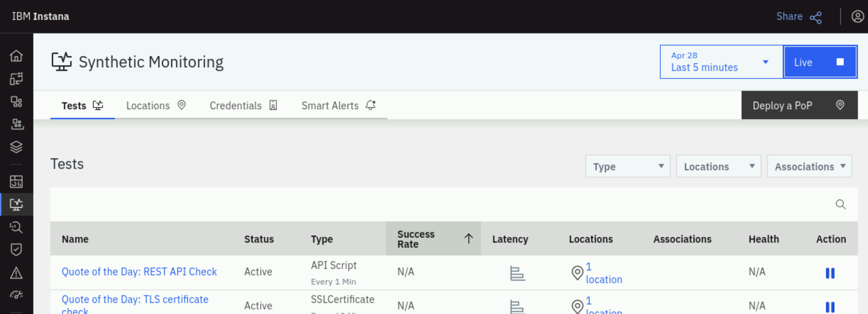Pause the TLS certificate check test

[x=830, y=307]
